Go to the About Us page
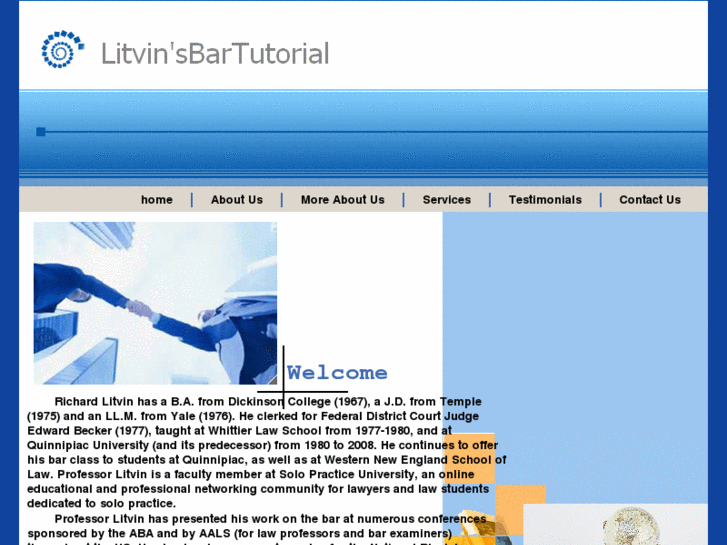Image resolution: width=727 pixels, height=545 pixels. [237, 199]
